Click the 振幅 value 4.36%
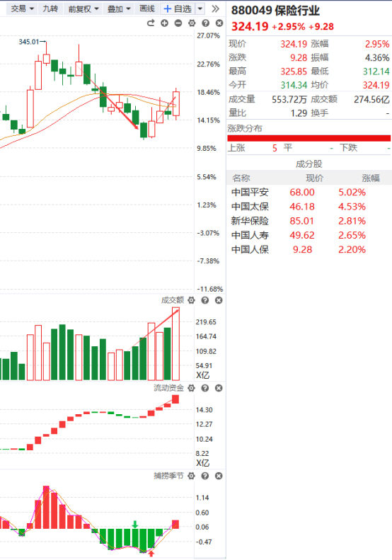392x560 pixels. (377, 58)
